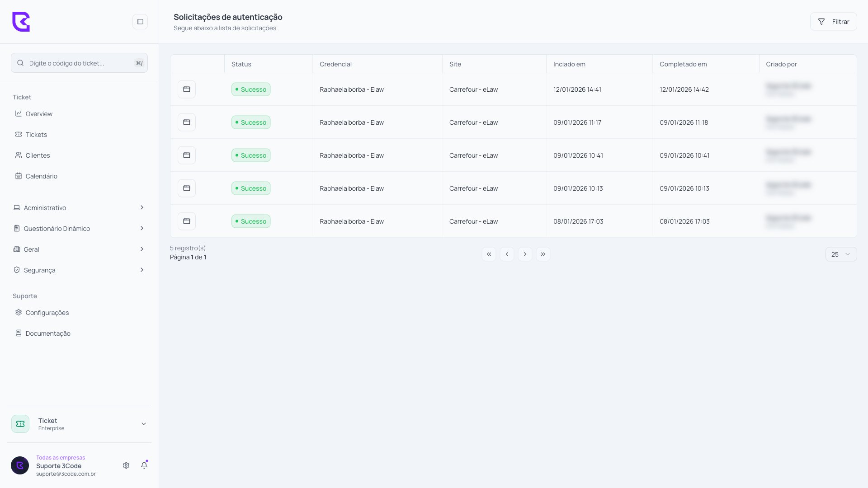Click the Tickets ticket icon
This screenshot has height=488, width=868.
coord(19,135)
